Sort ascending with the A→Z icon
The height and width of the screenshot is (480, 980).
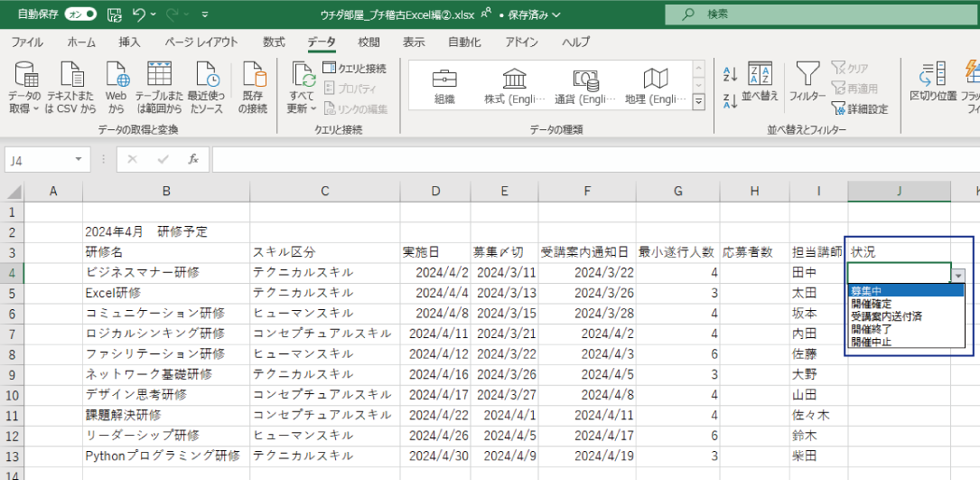[x=731, y=74]
